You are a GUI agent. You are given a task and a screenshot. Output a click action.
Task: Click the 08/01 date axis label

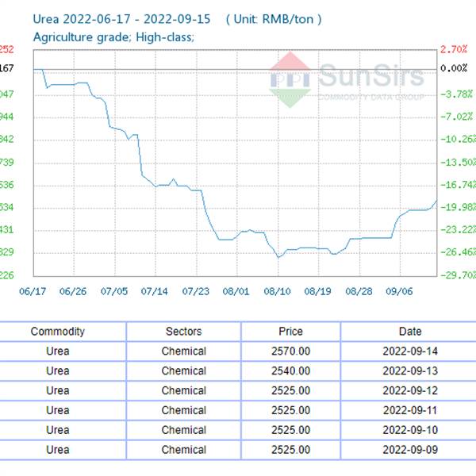[236, 291]
